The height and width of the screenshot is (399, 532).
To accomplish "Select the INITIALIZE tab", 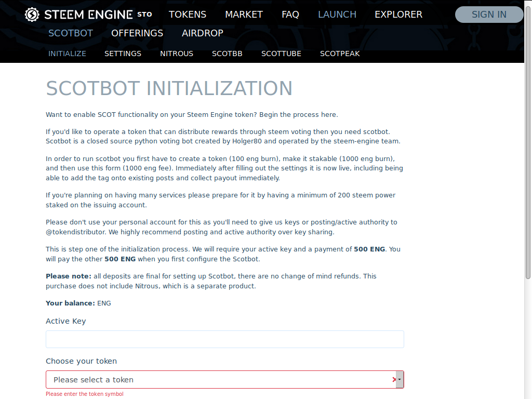I will coord(67,54).
